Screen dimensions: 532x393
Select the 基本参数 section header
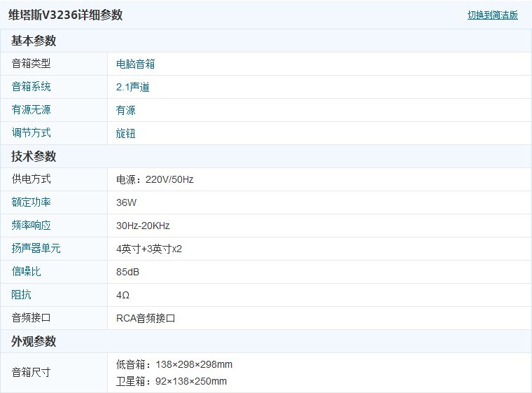(x=34, y=41)
